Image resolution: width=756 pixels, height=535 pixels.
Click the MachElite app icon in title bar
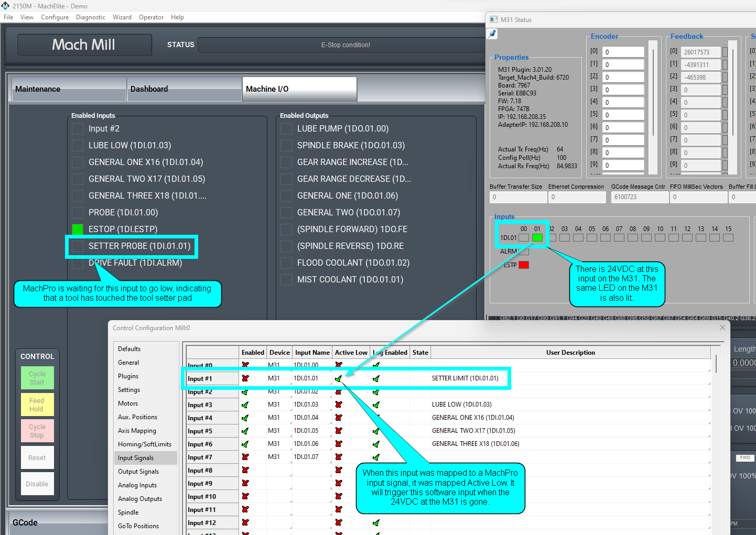point(5,6)
